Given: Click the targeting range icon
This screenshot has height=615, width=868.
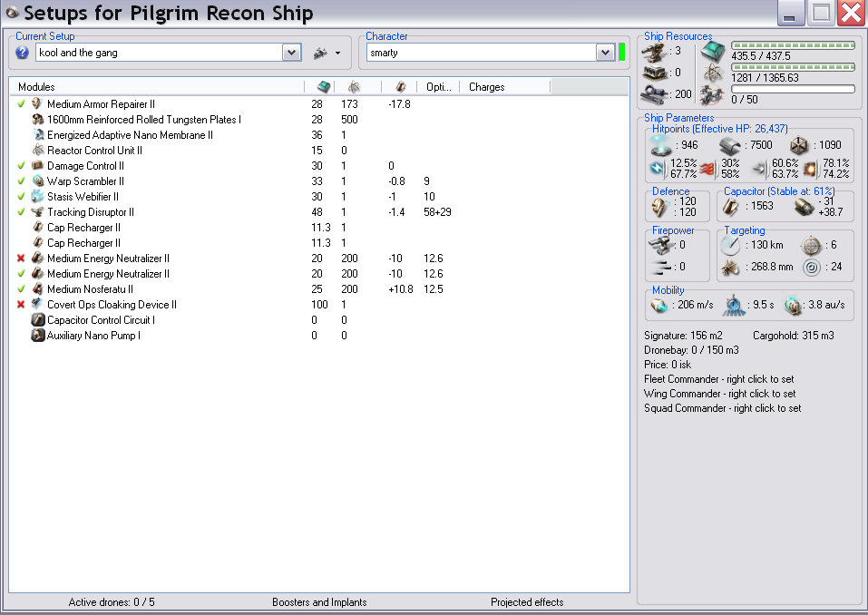Looking at the screenshot, I should (x=731, y=246).
